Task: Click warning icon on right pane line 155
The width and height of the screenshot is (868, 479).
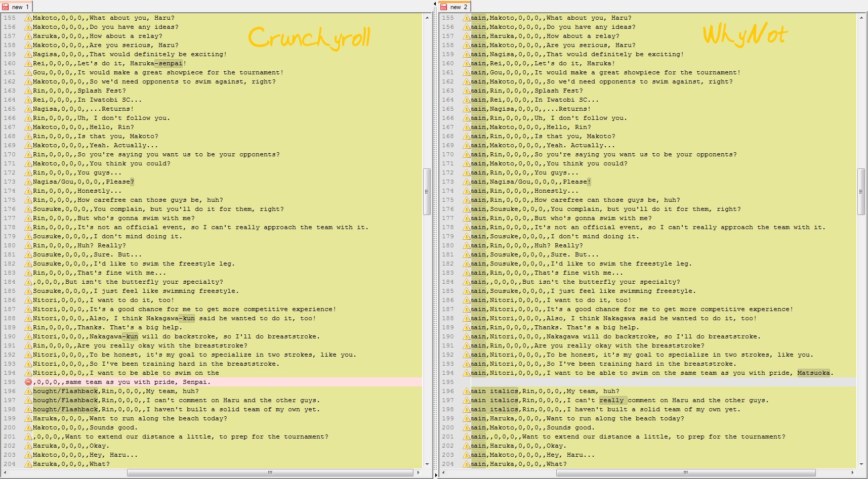Action: tap(467, 18)
